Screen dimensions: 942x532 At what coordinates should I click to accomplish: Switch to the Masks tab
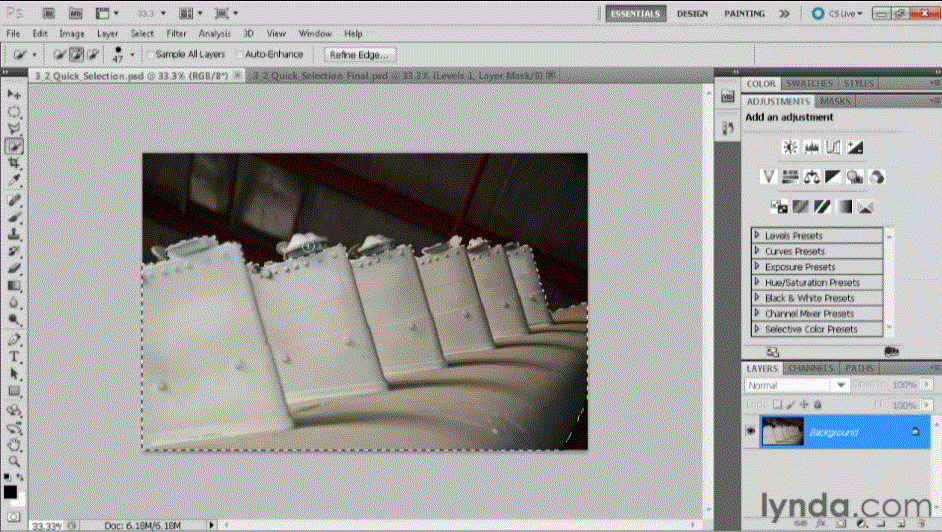click(x=835, y=101)
